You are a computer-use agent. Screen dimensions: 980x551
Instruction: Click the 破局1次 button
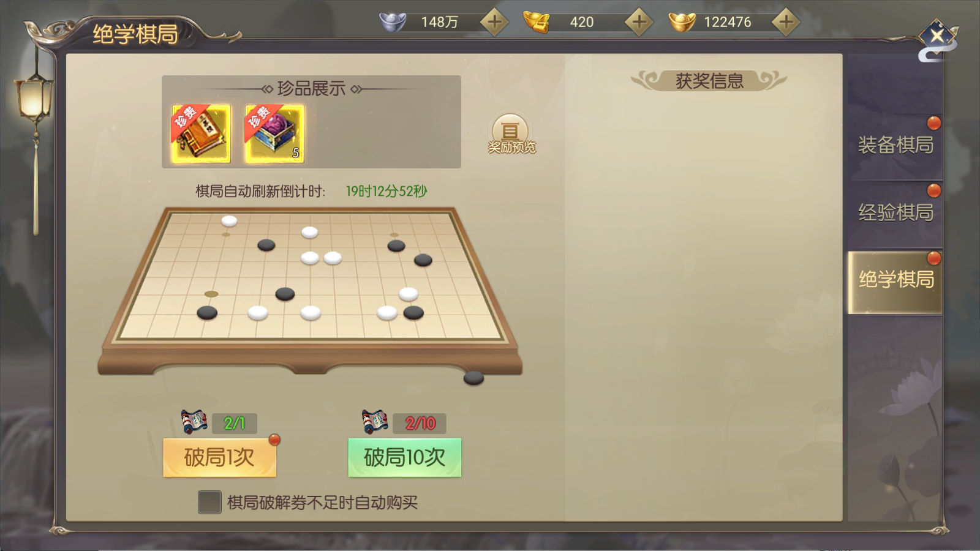coord(219,457)
